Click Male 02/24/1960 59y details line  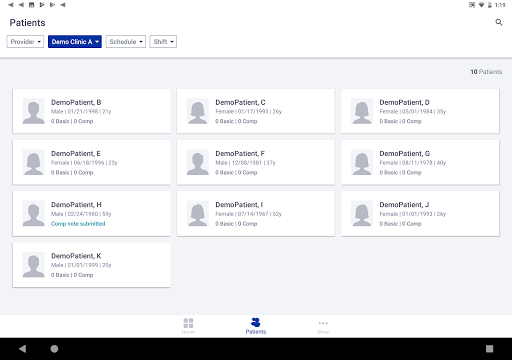coord(81,214)
